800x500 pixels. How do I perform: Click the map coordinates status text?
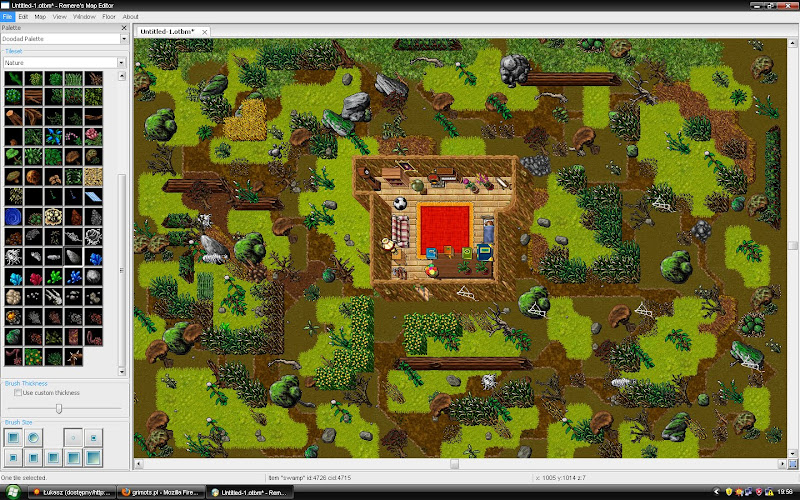(560, 478)
